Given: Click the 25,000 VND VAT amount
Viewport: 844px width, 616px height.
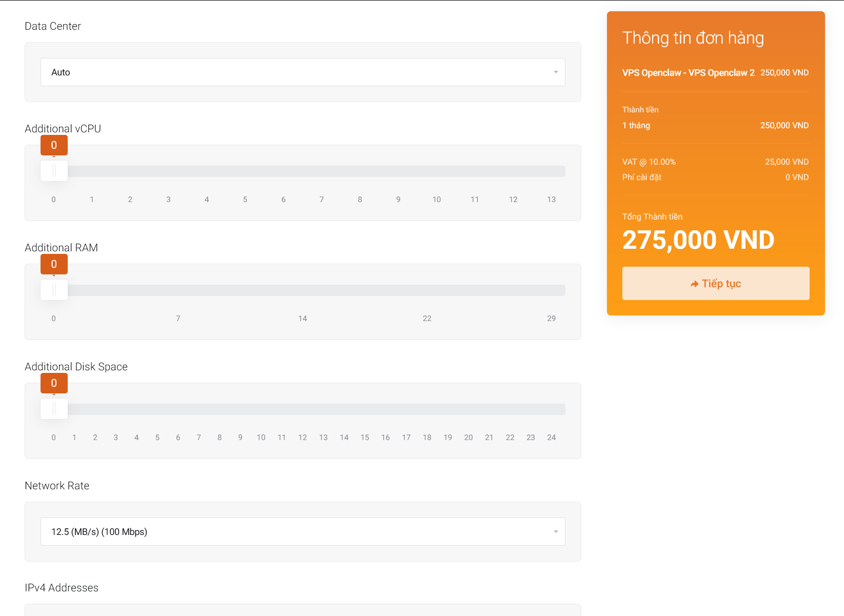Looking at the screenshot, I should point(787,162).
